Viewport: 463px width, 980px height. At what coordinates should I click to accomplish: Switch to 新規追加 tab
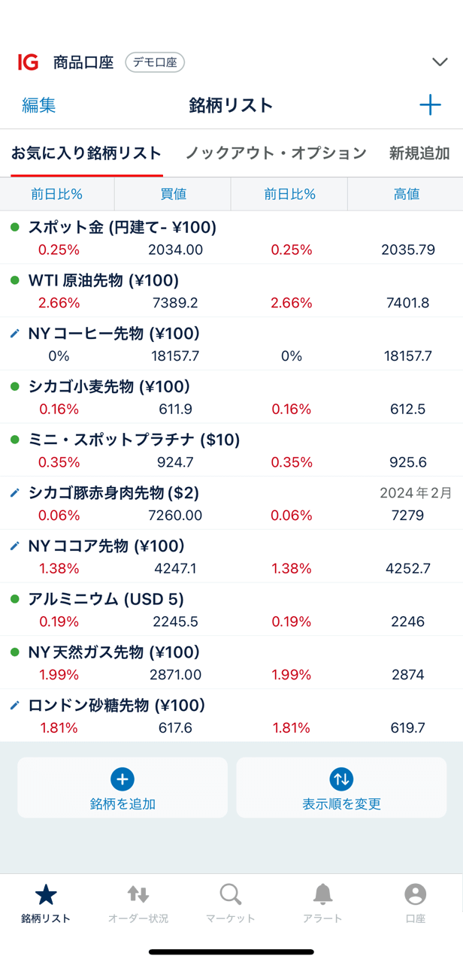click(x=419, y=153)
